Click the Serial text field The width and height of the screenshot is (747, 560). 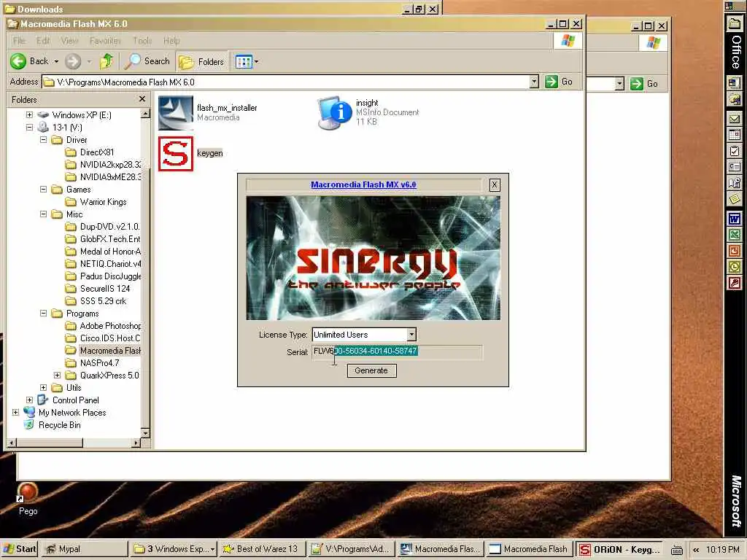tap(397, 351)
